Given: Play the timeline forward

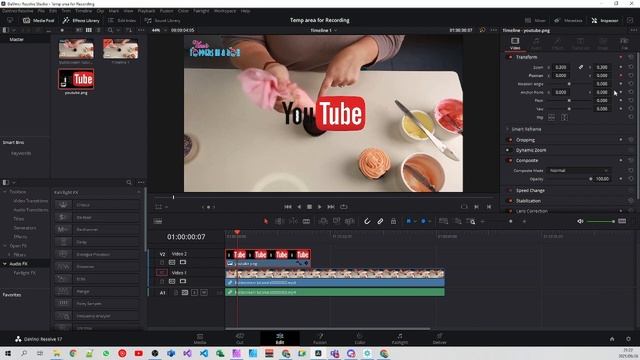Looking at the screenshot, I should [x=320, y=207].
